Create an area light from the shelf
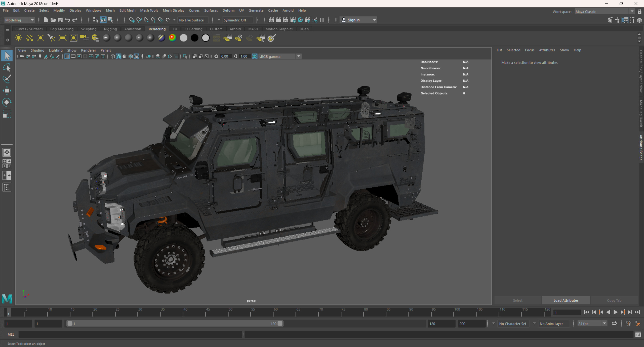Viewport: 644px width, 347px height. pos(62,38)
